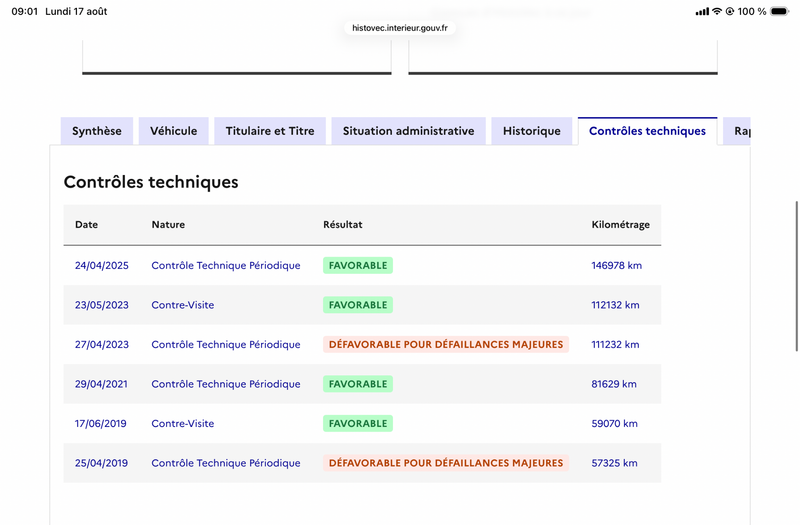Viewport: 800px width, 525px height.
Task: Tap the cellular signal bars icon
Action: click(x=703, y=11)
